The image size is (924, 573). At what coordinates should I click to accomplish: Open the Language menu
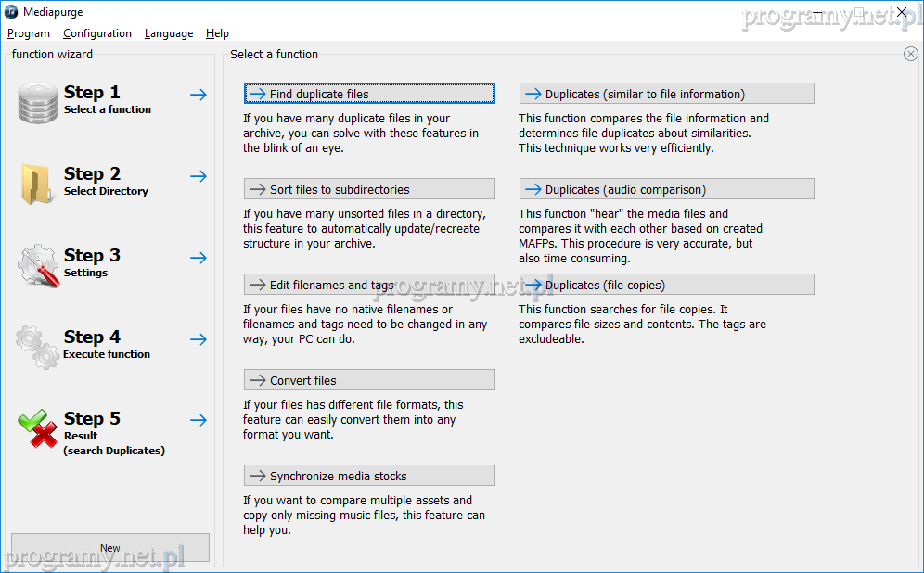(169, 33)
